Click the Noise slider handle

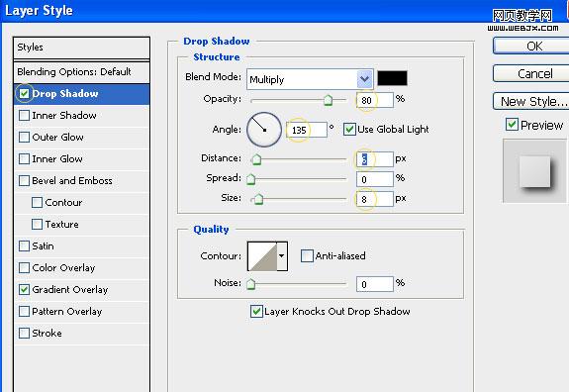[250, 284]
